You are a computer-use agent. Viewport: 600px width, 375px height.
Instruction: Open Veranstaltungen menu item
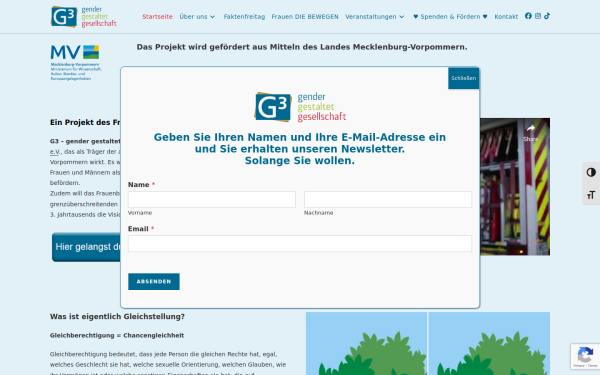pos(371,17)
